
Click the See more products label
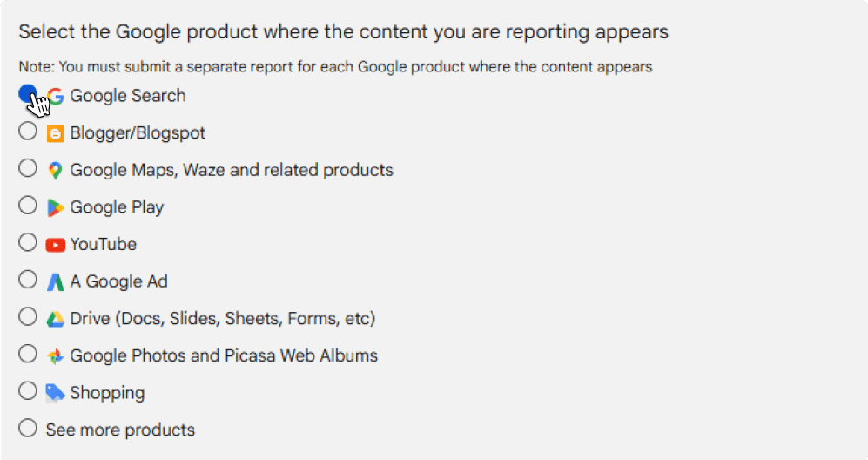(120, 430)
